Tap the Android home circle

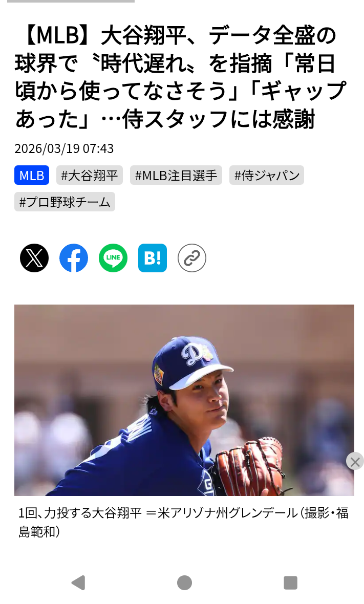(x=184, y=583)
